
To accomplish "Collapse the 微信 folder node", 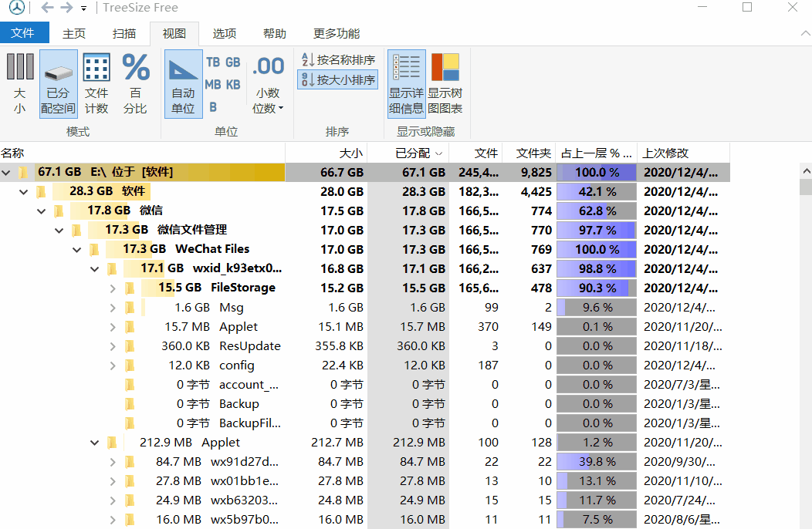I will tap(42, 211).
